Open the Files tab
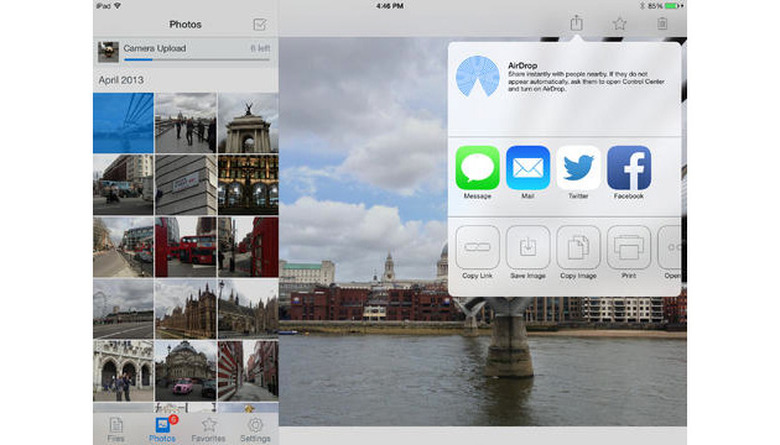780x445 pixels. (x=116, y=430)
